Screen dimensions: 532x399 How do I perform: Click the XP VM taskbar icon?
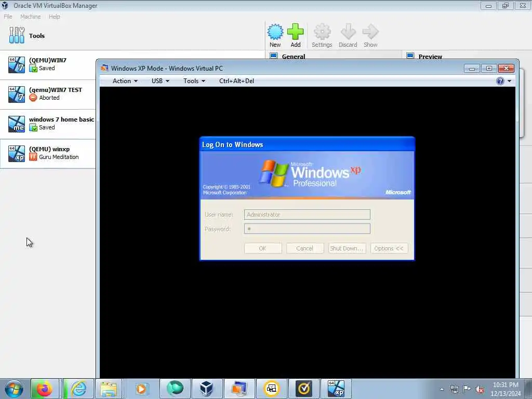click(x=336, y=389)
